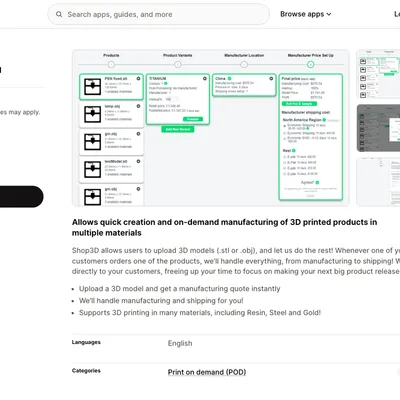Select first Economic Shipping radio under North America
Viewport: 400px width, 400px height.
click(x=285, y=126)
